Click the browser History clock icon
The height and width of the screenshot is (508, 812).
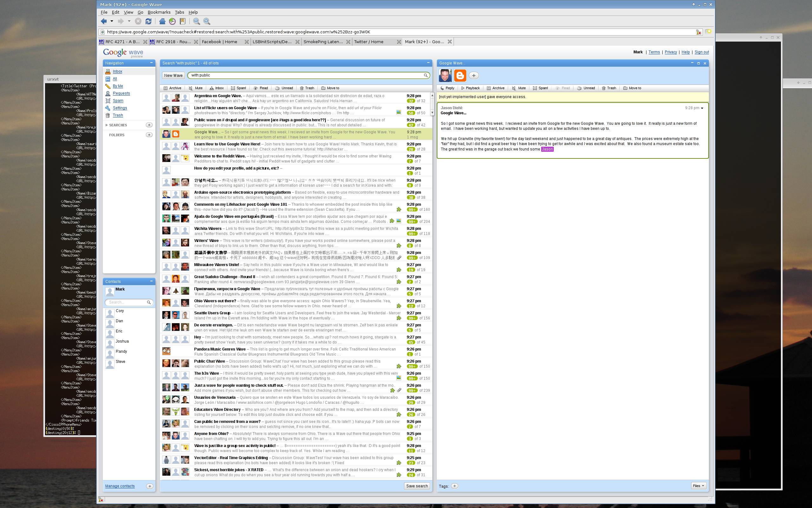[173, 22]
